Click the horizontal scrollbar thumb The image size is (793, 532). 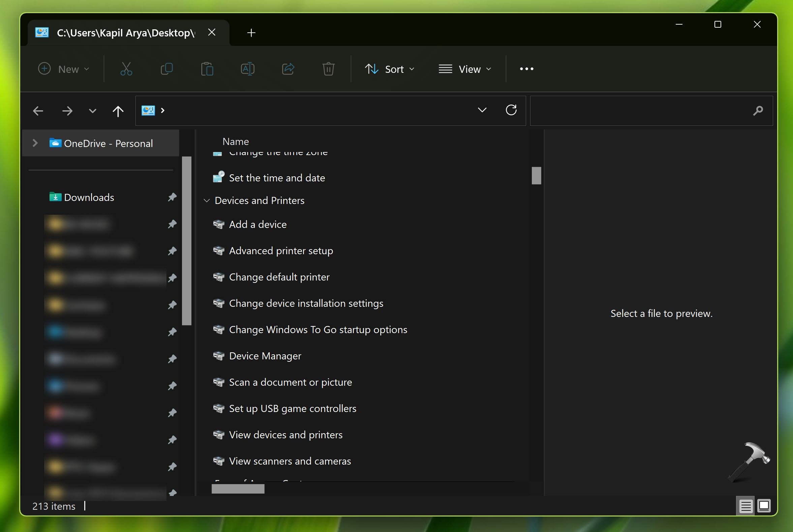tap(238, 489)
